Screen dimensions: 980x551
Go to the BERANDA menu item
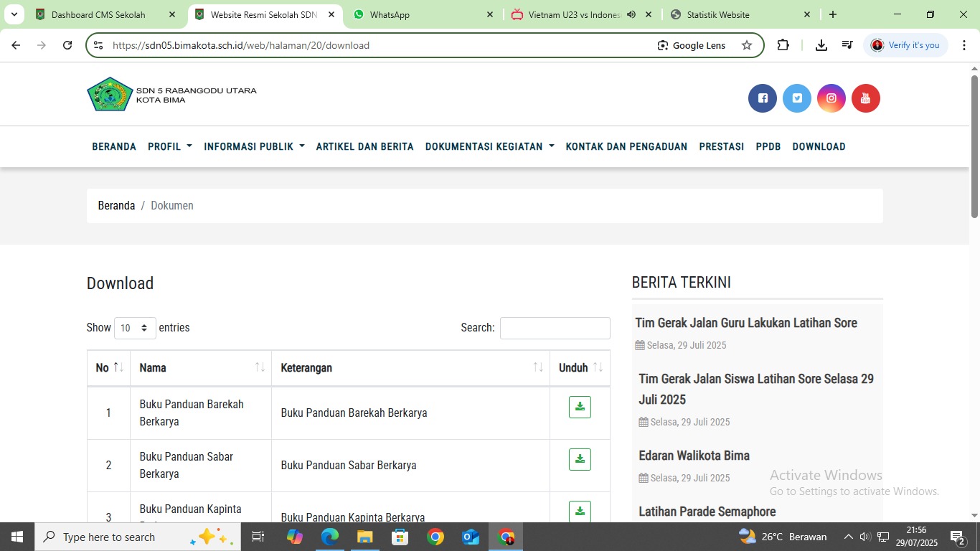(114, 146)
